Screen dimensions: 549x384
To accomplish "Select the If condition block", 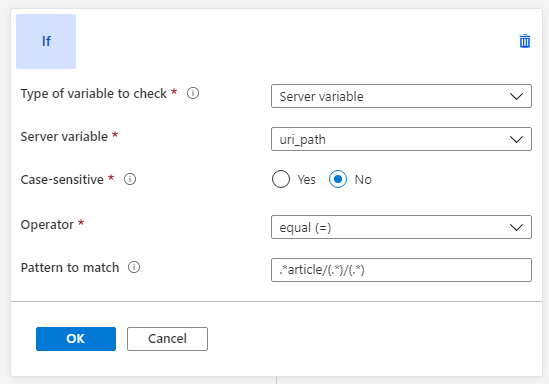I will (x=46, y=41).
